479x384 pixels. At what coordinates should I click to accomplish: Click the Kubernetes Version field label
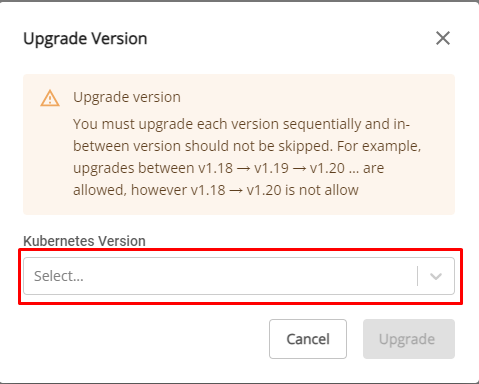tap(84, 241)
